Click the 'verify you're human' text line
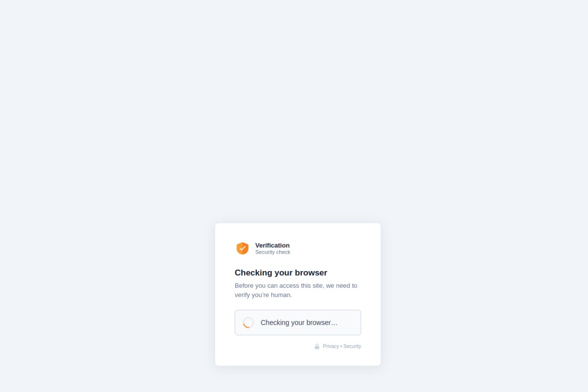This screenshot has width=588, height=392. click(x=263, y=295)
